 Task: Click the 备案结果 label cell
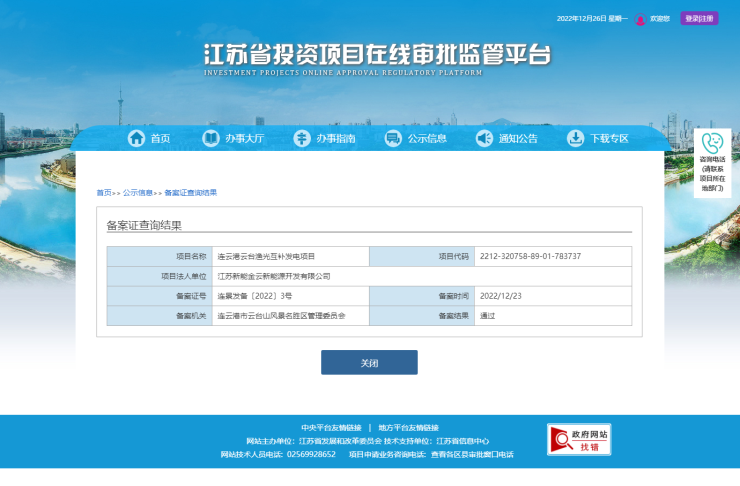(x=422, y=316)
